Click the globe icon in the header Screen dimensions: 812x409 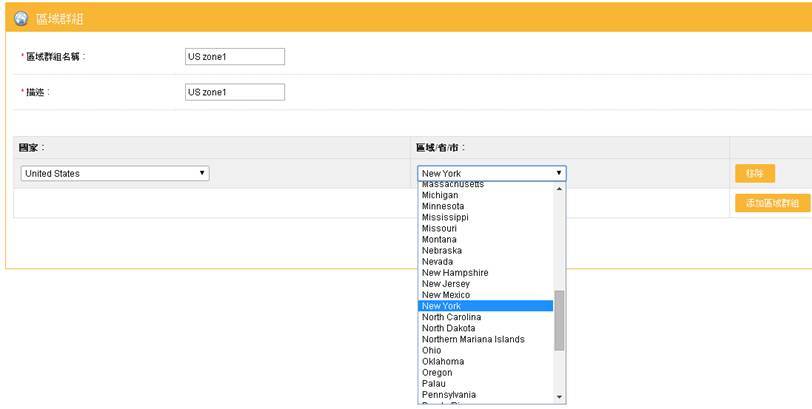click(21, 18)
